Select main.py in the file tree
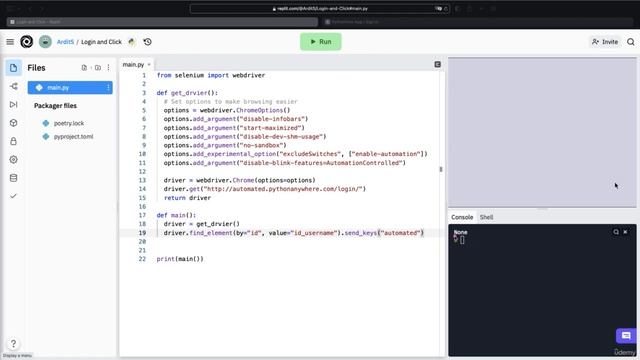Screen dimensions: 640x360 [70, 87]
